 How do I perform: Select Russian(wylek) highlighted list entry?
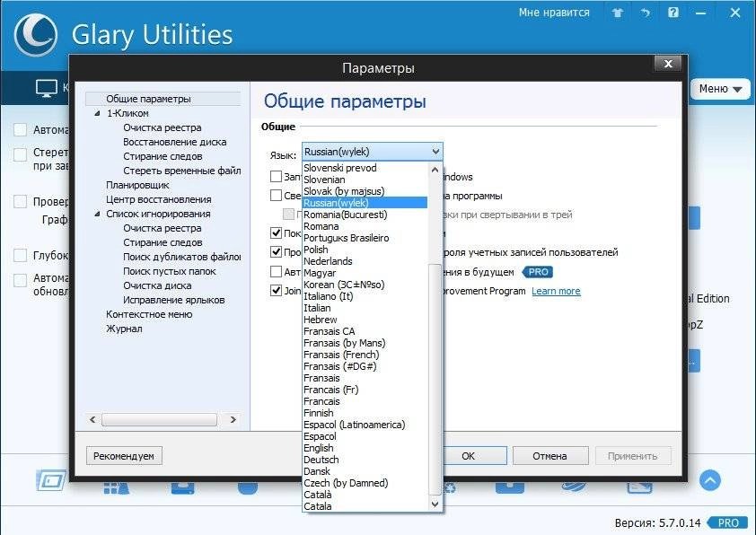coord(365,203)
